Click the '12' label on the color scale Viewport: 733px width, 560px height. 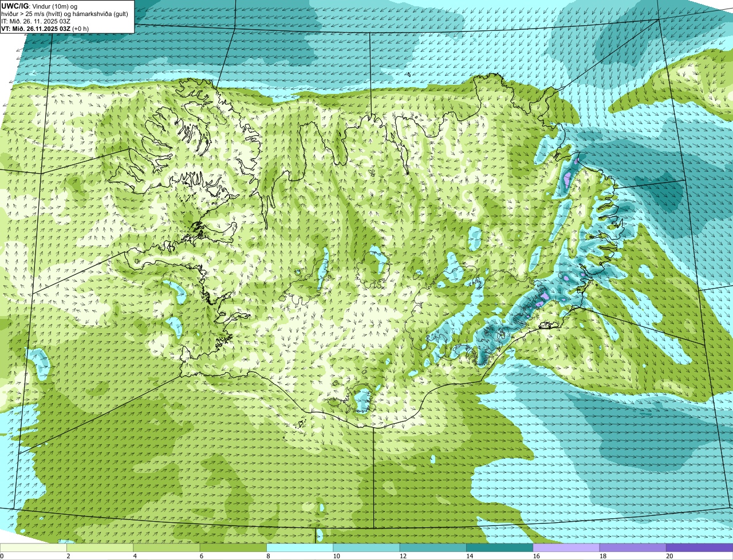coord(403,556)
